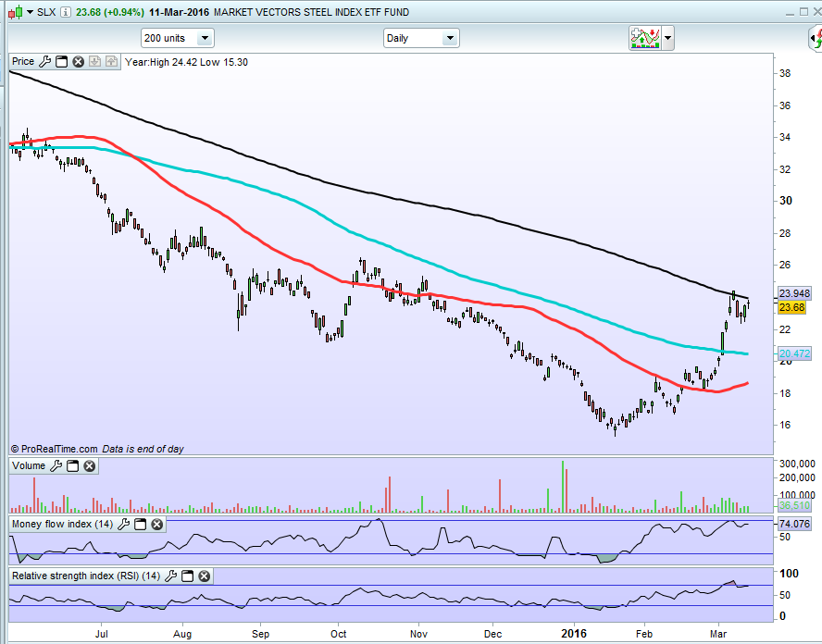Open Money flow index settings wrench
The image size is (822, 644).
(x=124, y=524)
